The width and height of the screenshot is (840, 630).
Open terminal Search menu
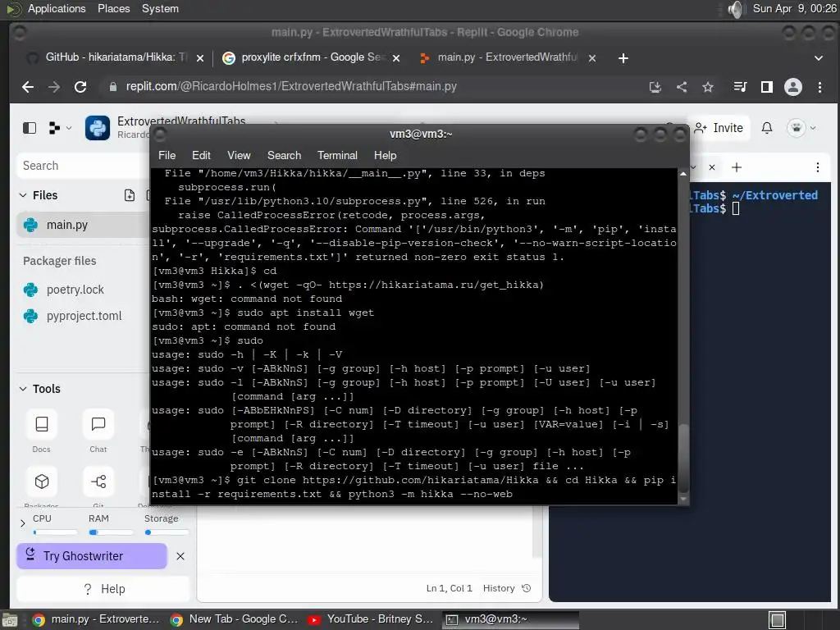click(x=284, y=155)
